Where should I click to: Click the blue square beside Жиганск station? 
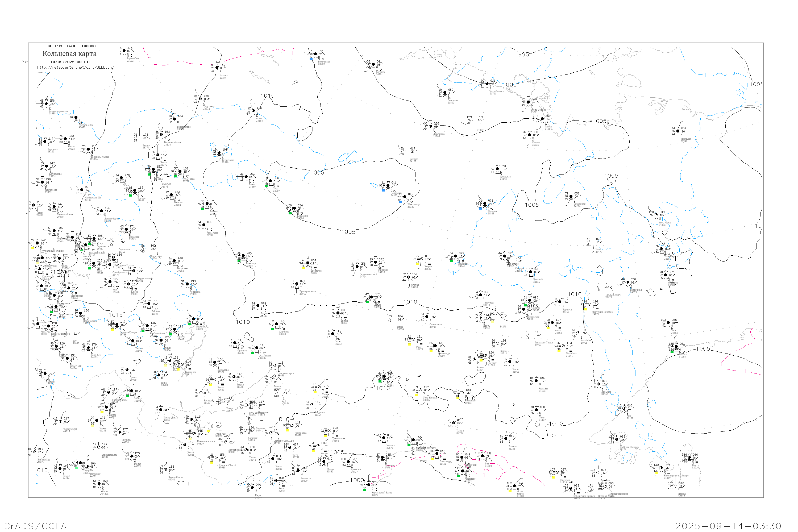pyautogui.click(x=480, y=208)
